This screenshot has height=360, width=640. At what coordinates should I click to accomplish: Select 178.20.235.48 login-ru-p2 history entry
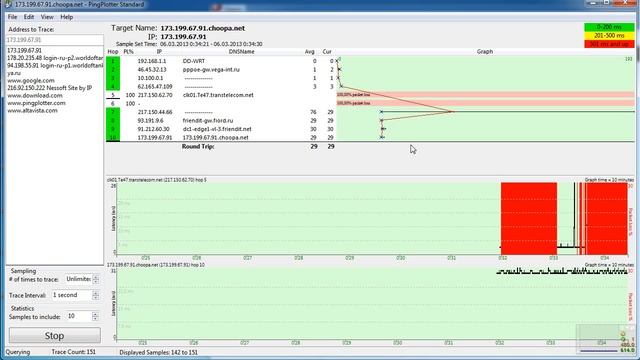pyautogui.click(x=55, y=58)
